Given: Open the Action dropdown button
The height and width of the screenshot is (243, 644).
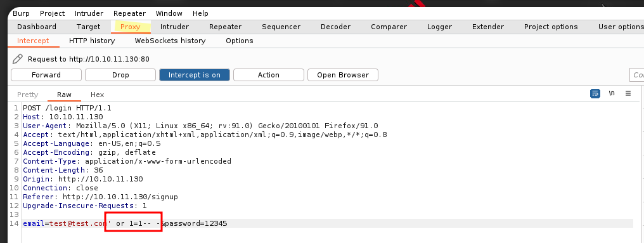Looking at the screenshot, I should coord(269,75).
